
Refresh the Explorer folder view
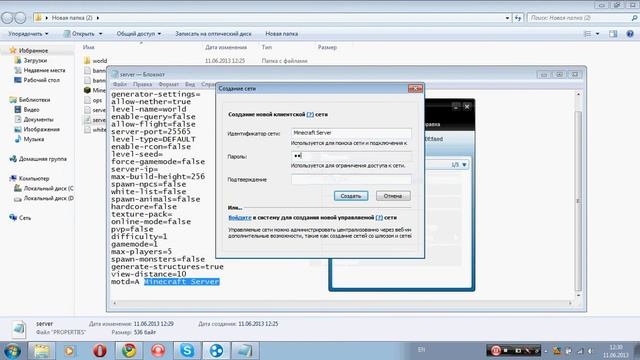point(518,18)
